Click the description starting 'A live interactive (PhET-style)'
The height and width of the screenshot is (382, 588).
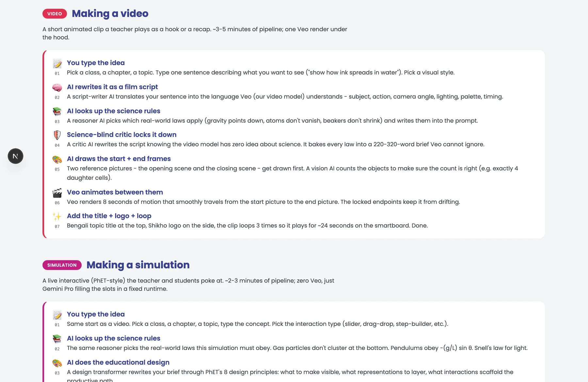[188, 285]
